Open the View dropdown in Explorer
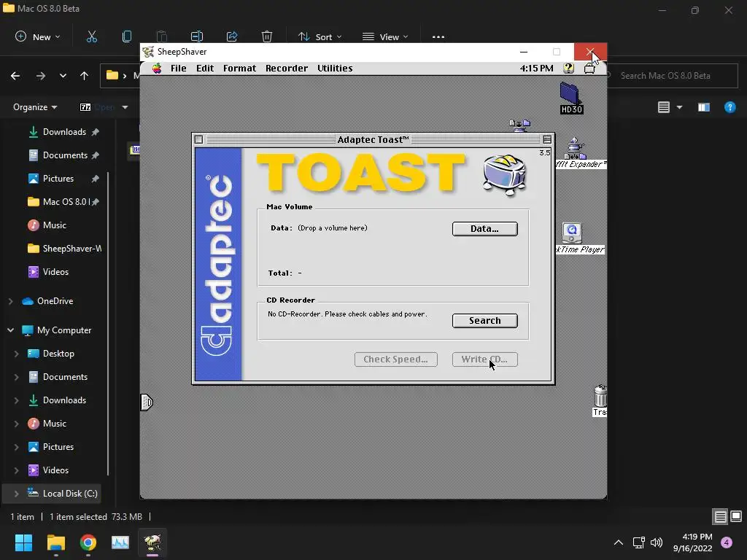The height and width of the screenshot is (560, 747). point(385,36)
